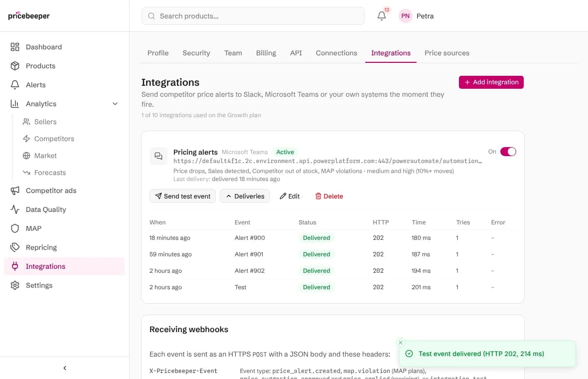Click the Alert #901 event cell
Image resolution: width=588 pixels, height=379 pixels.
[x=249, y=254]
